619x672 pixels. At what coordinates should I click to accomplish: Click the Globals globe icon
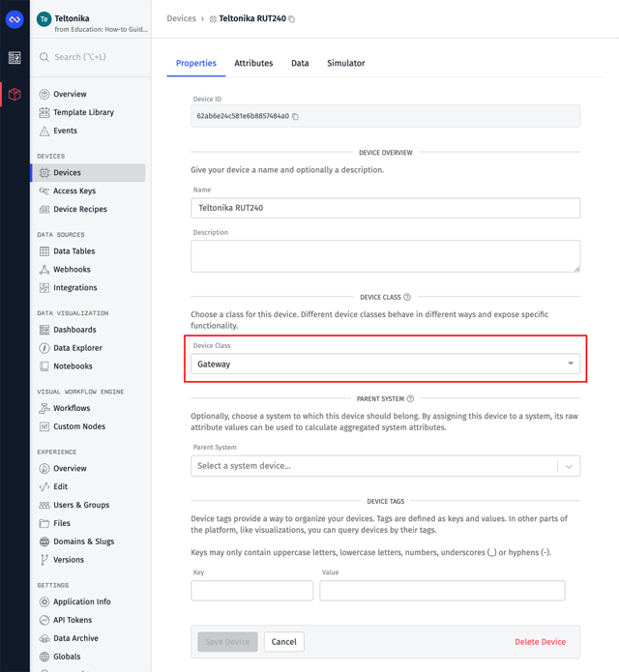(x=44, y=657)
